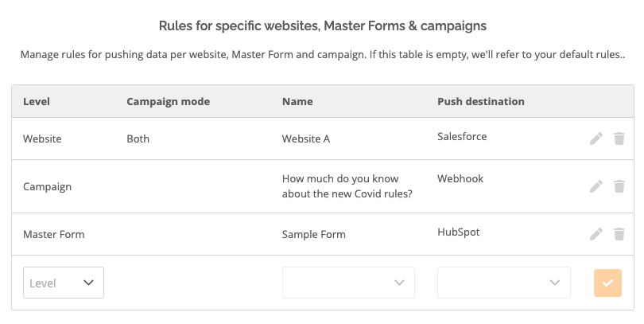Click the Master Form level cell

coord(54,234)
